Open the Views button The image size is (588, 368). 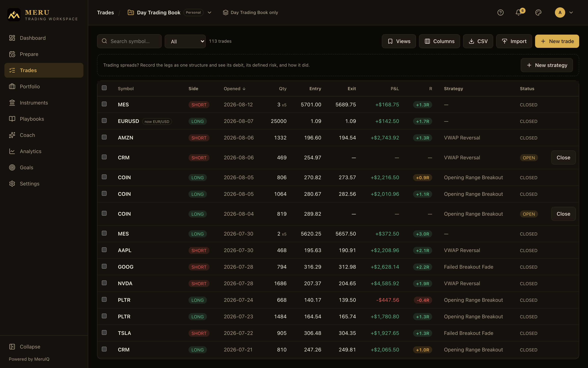tap(399, 41)
